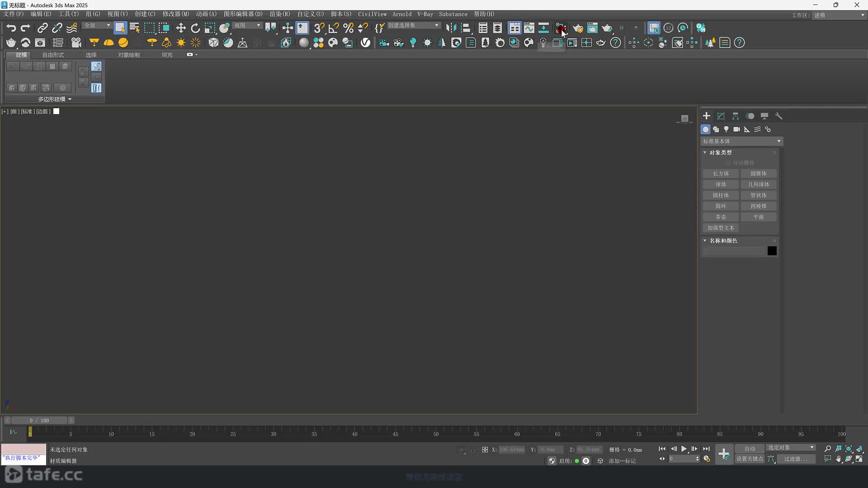The height and width of the screenshot is (488, 868).
Task: Click the grey sphere icon in second toolbar
Action: coord(304,42)
